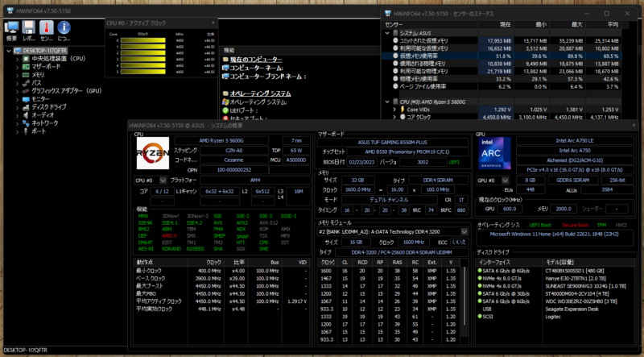Click the Core 5 clock bar

[x=143, y=72]
